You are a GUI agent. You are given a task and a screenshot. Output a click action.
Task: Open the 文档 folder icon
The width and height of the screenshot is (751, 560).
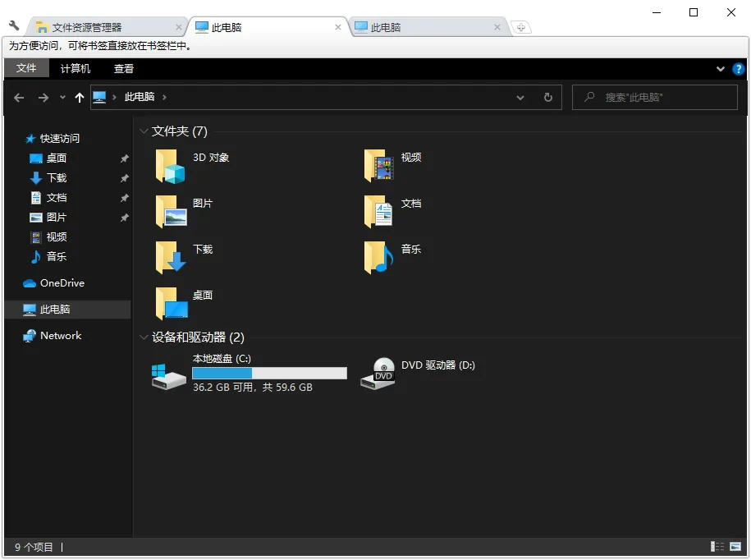tap(378, 211)
